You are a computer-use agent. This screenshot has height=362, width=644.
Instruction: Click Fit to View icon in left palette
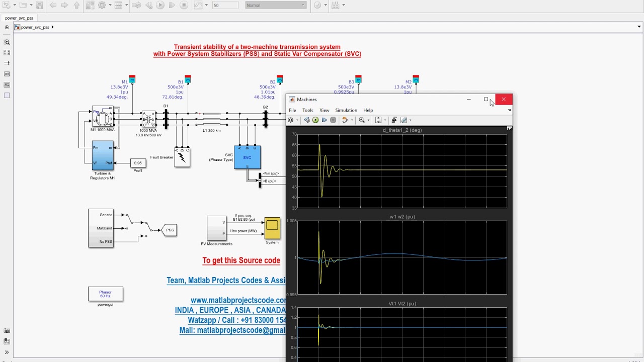pyautogui.click(x=7, y=53)
